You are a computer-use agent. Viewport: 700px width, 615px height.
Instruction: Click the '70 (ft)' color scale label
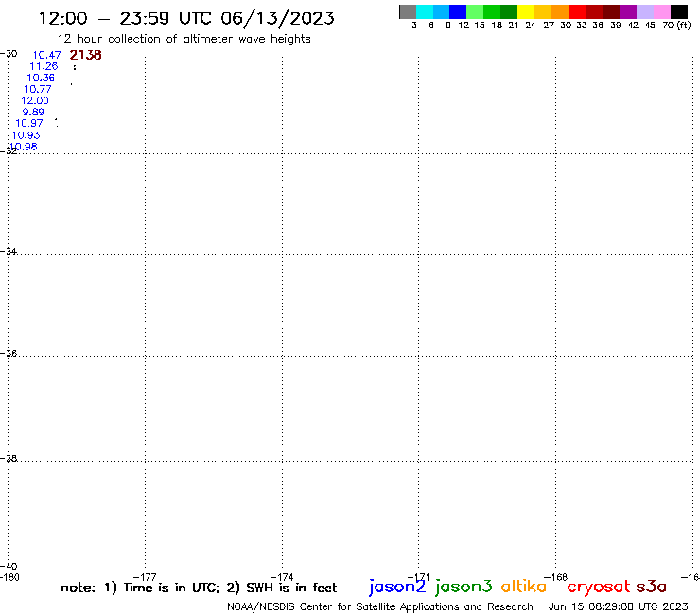point(676,26)
